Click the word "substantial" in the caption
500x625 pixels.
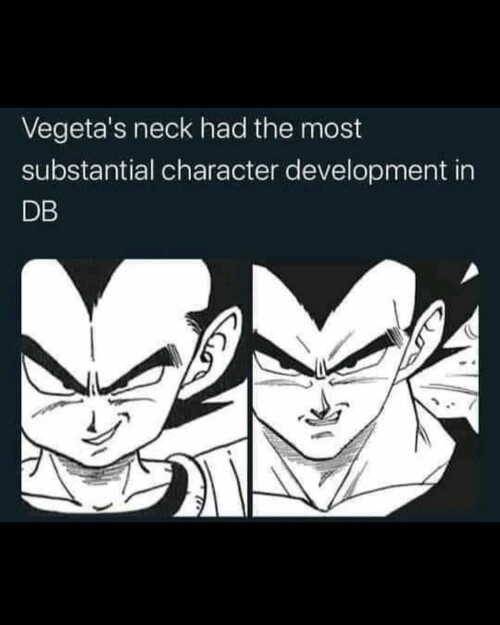pos(88,171)
